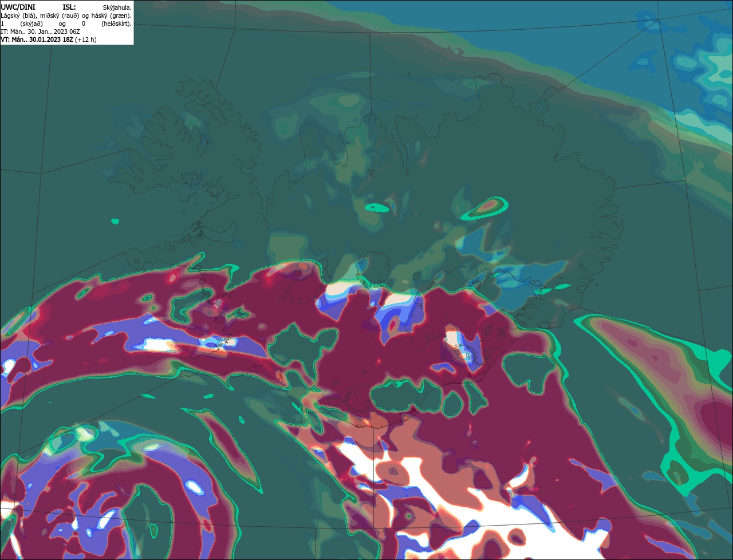Click the 'ISL:' region label

(x=69, y=7)
